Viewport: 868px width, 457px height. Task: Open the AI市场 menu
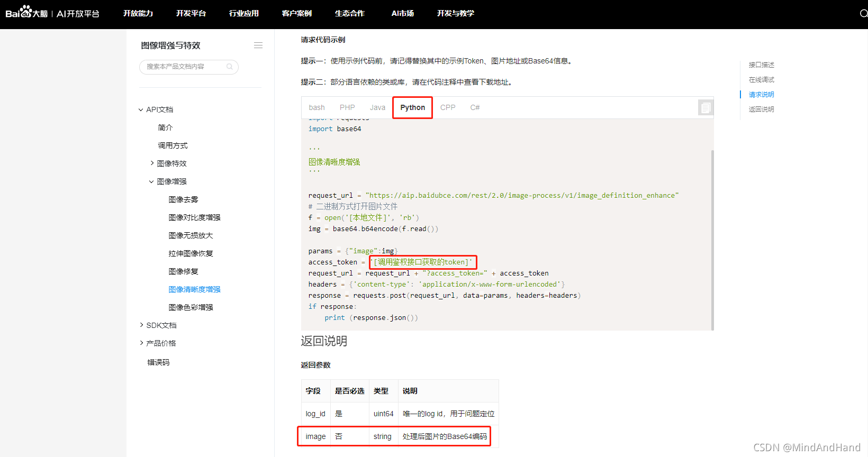pyautogui.click(x=403, y=13)
